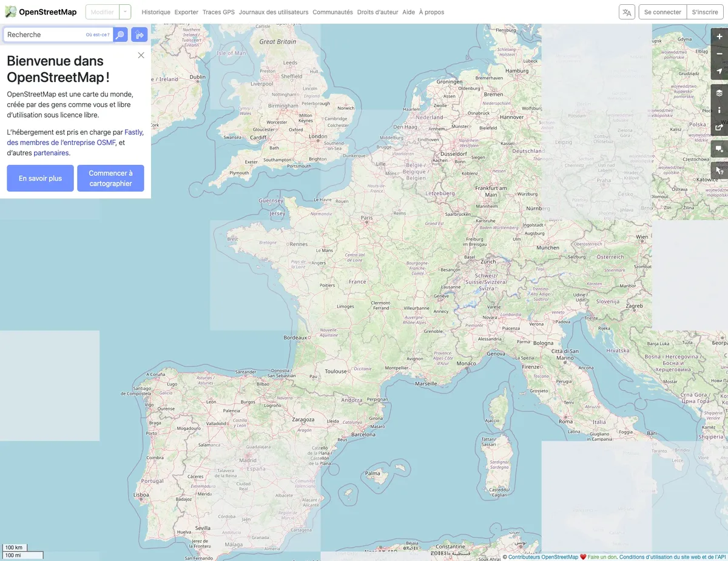Click the Marseille label on the map

(x=426, y=383)
